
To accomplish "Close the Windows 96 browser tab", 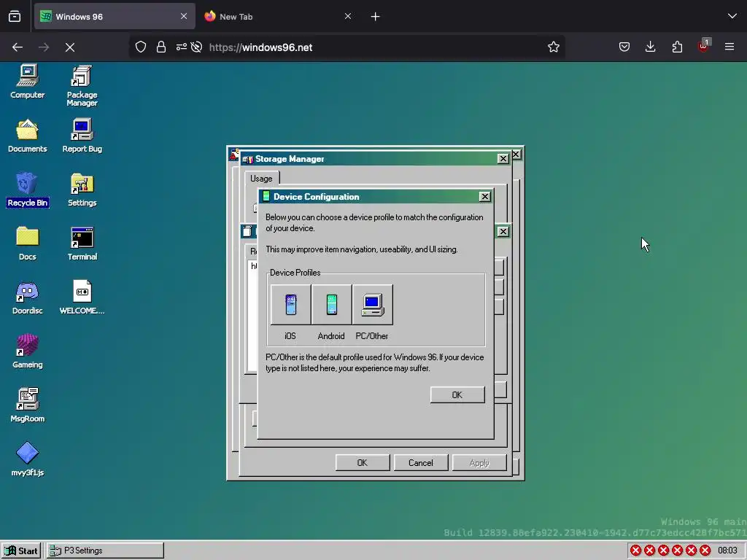I will [x=184, y=16].
